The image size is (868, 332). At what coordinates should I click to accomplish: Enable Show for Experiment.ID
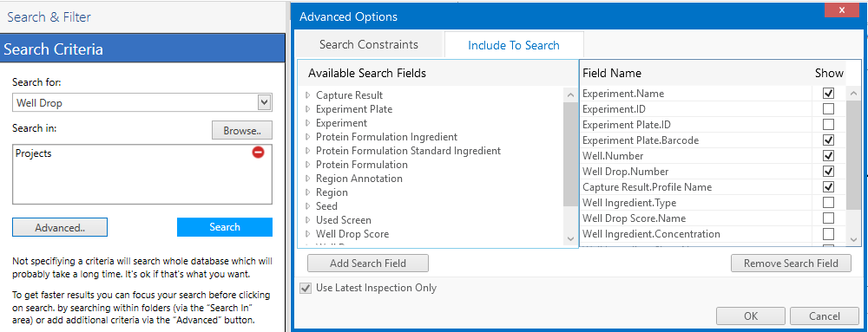[828, 108]
